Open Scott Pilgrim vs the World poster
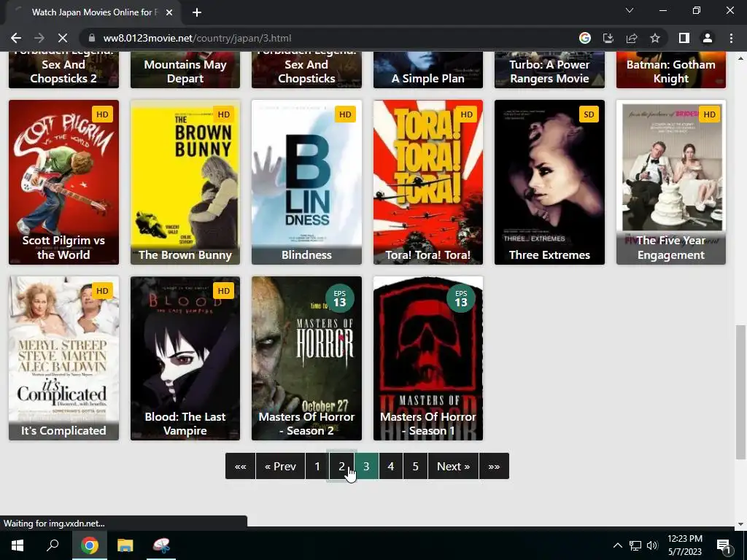 64,182
